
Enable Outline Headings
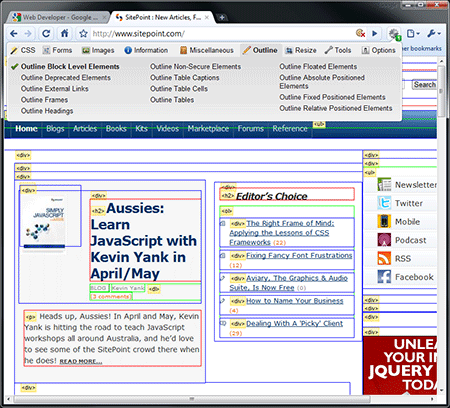point(47,111)
